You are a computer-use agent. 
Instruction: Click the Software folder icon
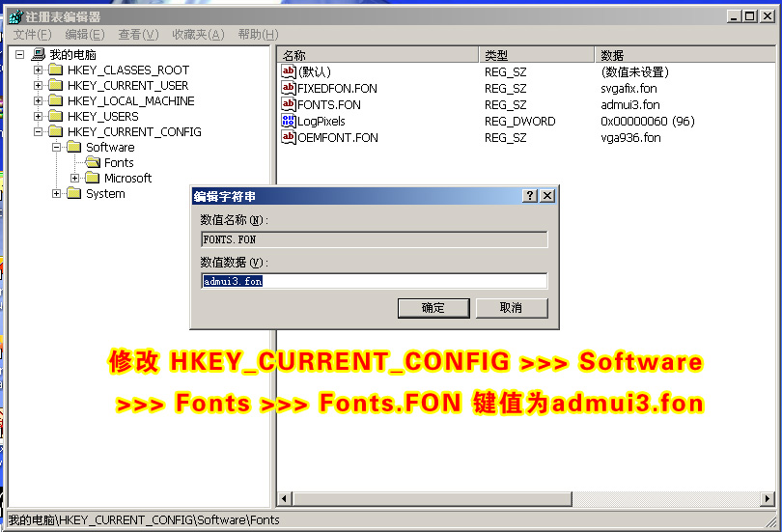pos(74,147)
